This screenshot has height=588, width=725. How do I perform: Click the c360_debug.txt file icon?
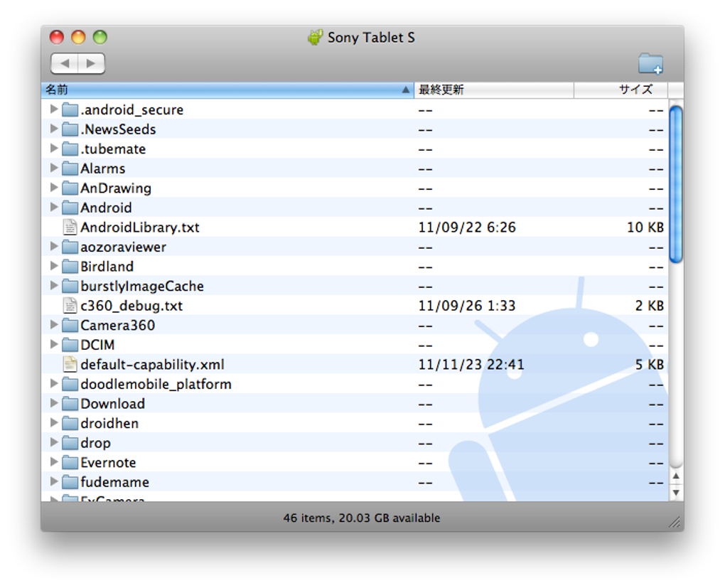click(x=70, y=306)
